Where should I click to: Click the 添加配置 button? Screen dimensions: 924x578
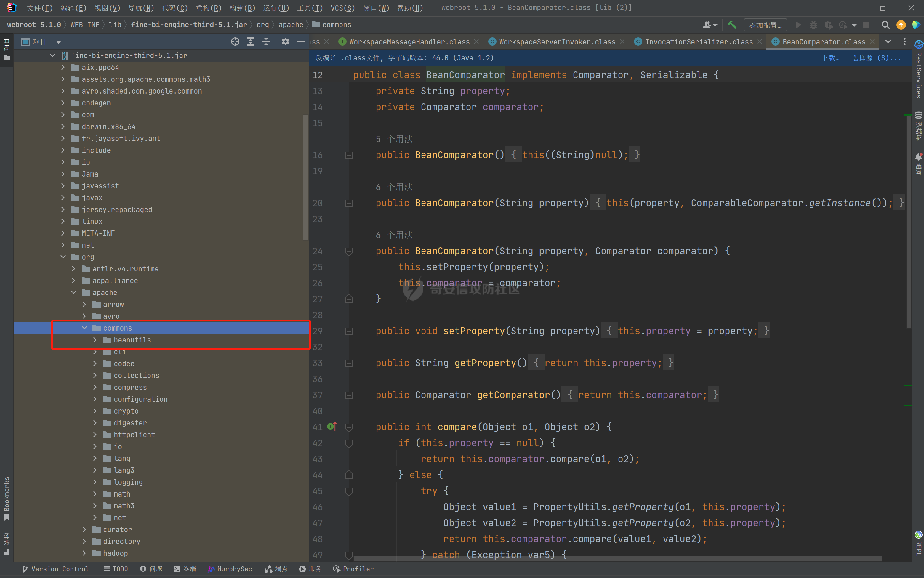765,25
